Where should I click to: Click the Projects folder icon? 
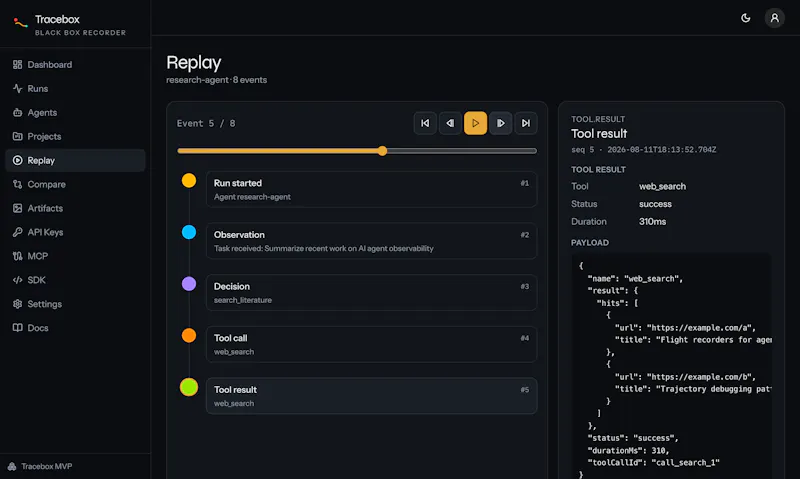click(17, 136)
